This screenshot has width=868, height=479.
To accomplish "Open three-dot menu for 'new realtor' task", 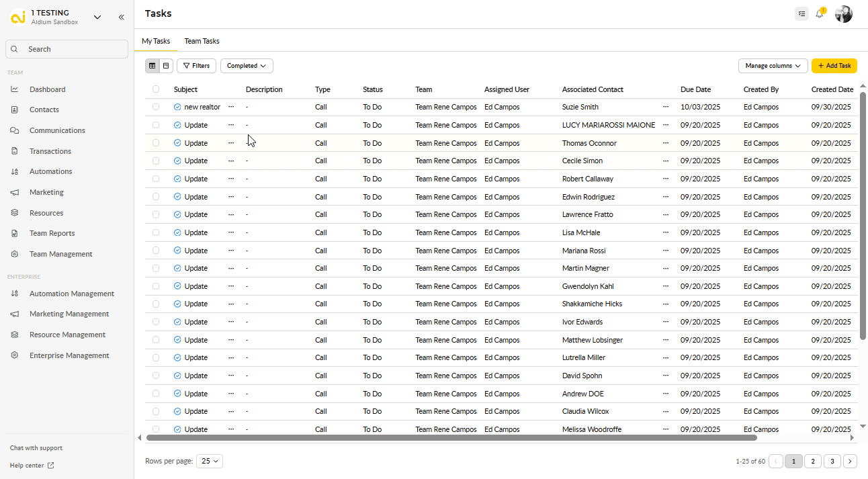I will pos(231,107).
